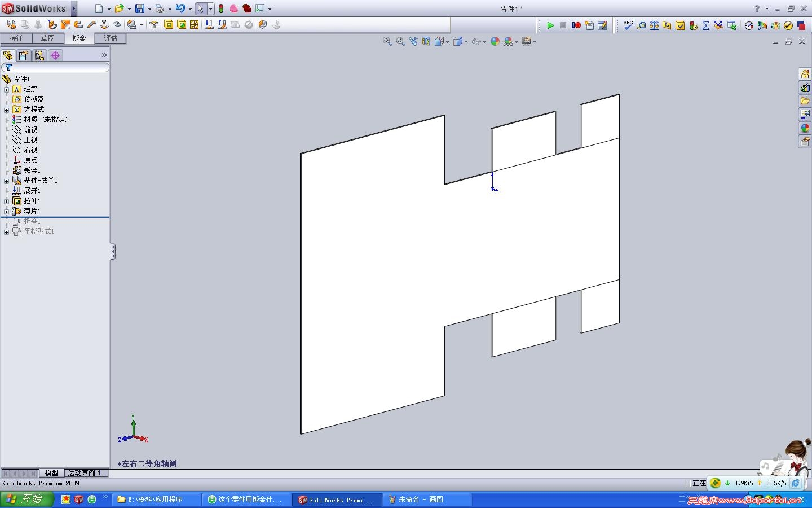Open the DimXpertManager crosshair tab icon
812x508 pixels.
pyautogui.click(x=55, y=55)
